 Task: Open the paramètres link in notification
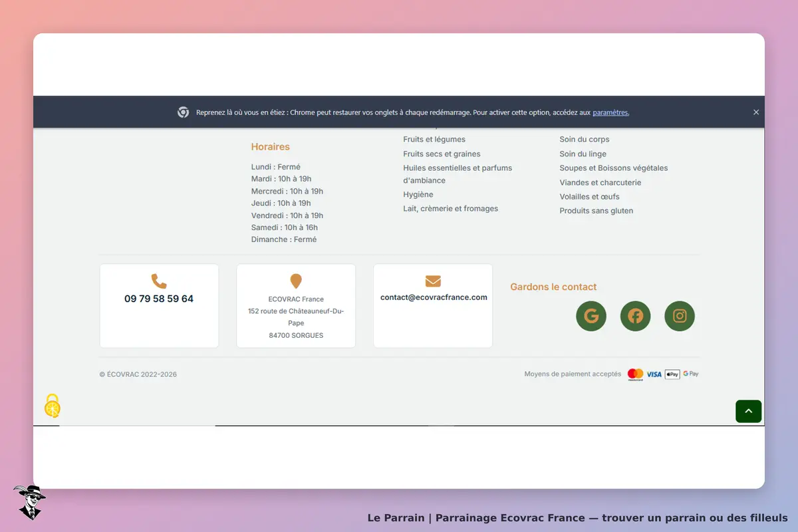point(611,112)
